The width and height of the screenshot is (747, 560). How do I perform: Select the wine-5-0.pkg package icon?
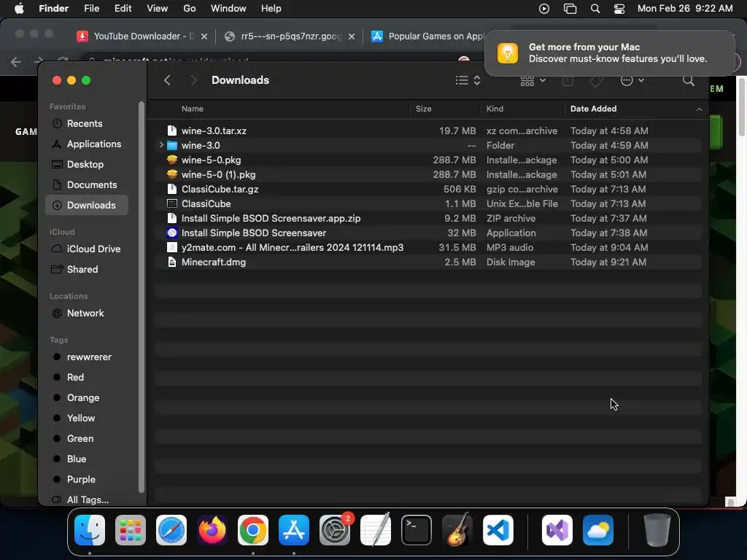point(172,160)
